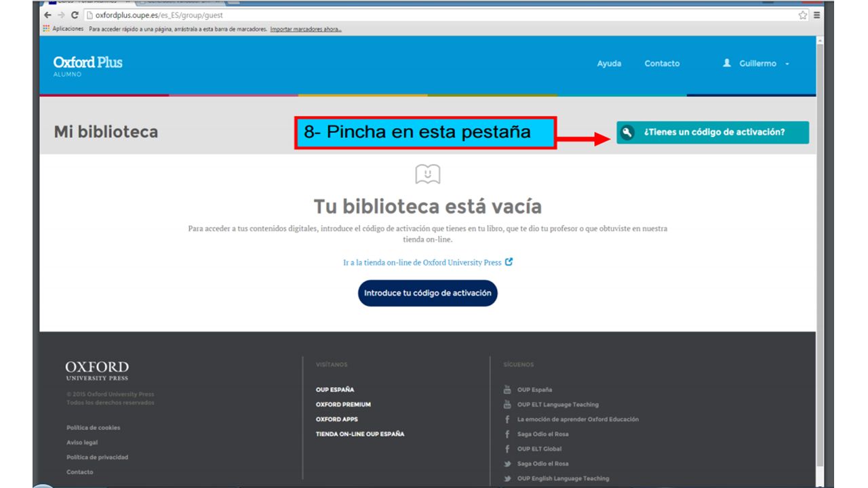Click the Oxford University Press footer logo

pos(97,370)
